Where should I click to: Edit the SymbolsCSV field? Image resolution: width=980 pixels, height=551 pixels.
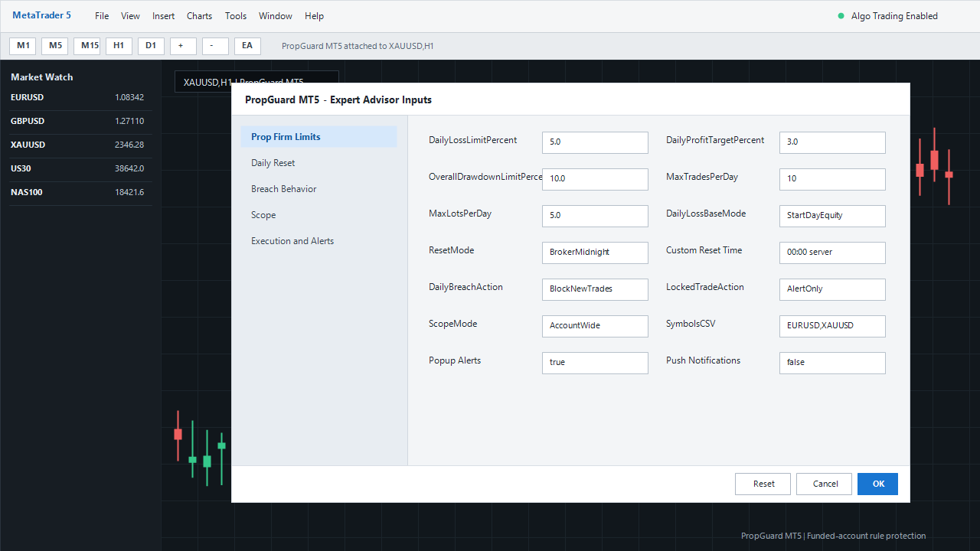click(832, 326)
